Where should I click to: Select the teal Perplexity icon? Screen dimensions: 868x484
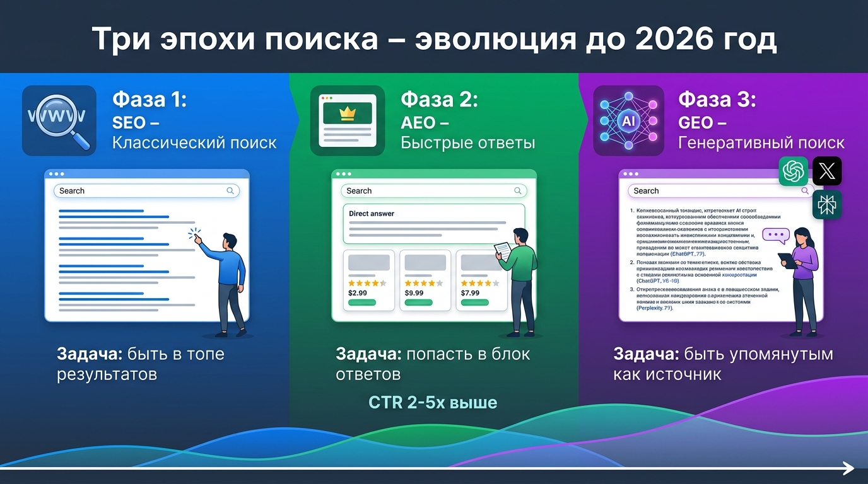(x=826, y=204)
